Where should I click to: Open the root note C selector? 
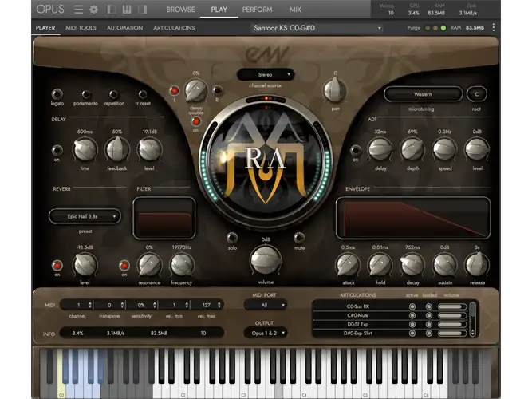476,94
